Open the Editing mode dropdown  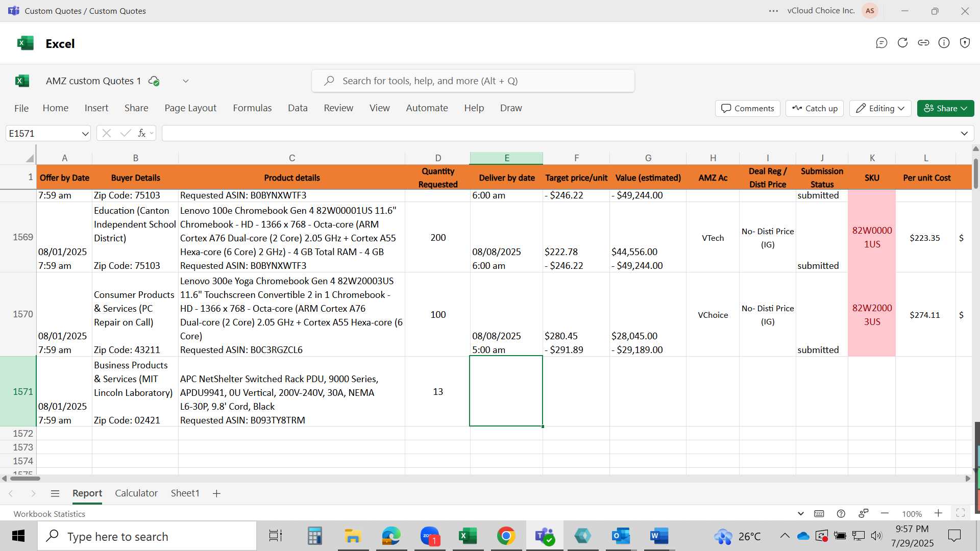(x=880, y=108)
